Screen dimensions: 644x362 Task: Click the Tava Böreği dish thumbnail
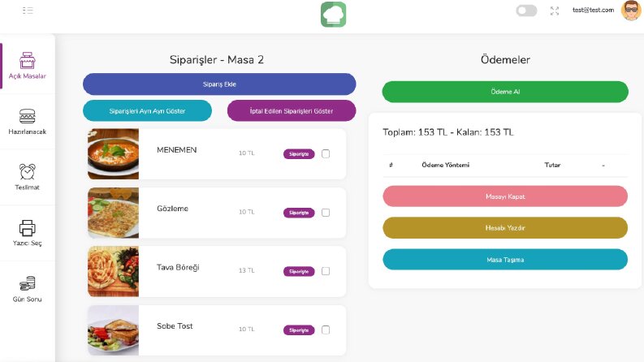click(x=114, y=271)
